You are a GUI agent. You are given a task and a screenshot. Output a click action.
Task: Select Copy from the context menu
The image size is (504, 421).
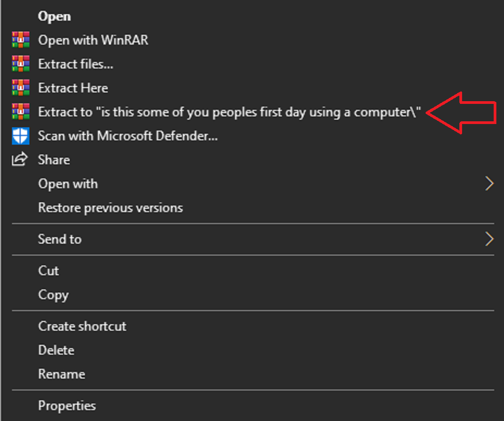point(53,295)
